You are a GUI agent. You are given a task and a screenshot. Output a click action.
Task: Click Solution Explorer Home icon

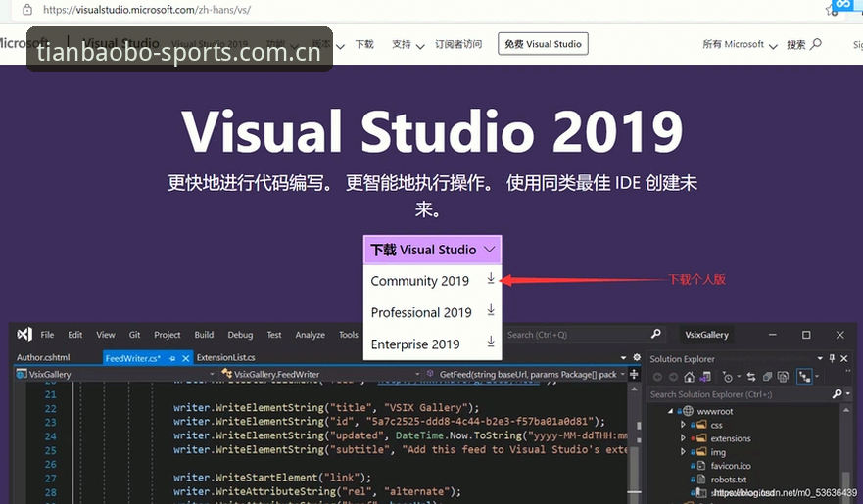[x=689, y=377]
